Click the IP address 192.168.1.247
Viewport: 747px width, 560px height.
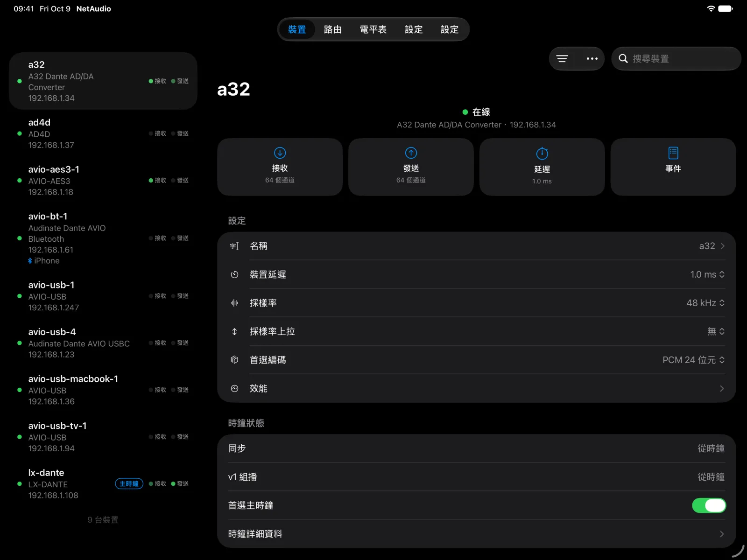click(54, 308)
